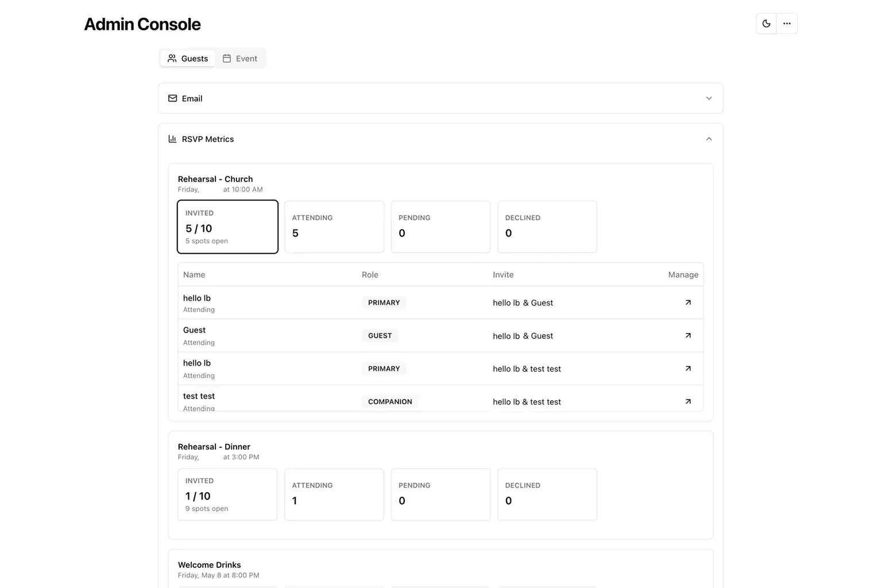Select the Invited 1 / 10 card

[x=227, y=494]
